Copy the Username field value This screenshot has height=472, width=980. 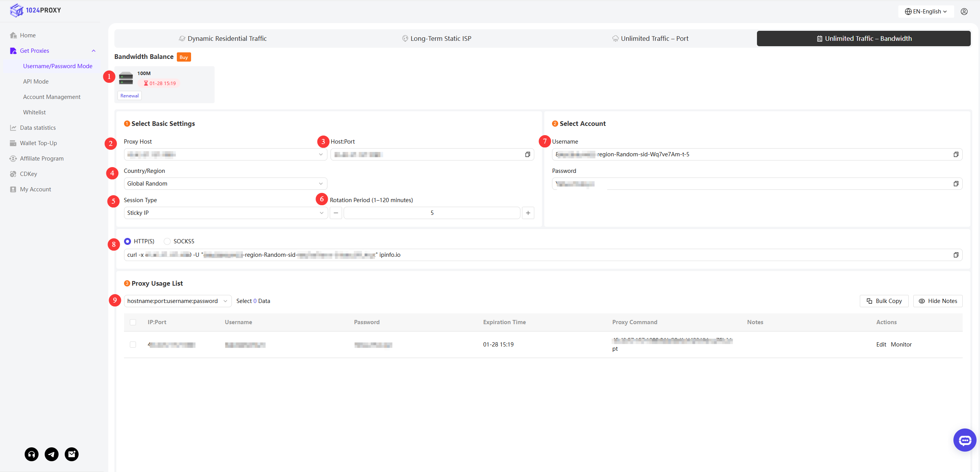point(956,154)
